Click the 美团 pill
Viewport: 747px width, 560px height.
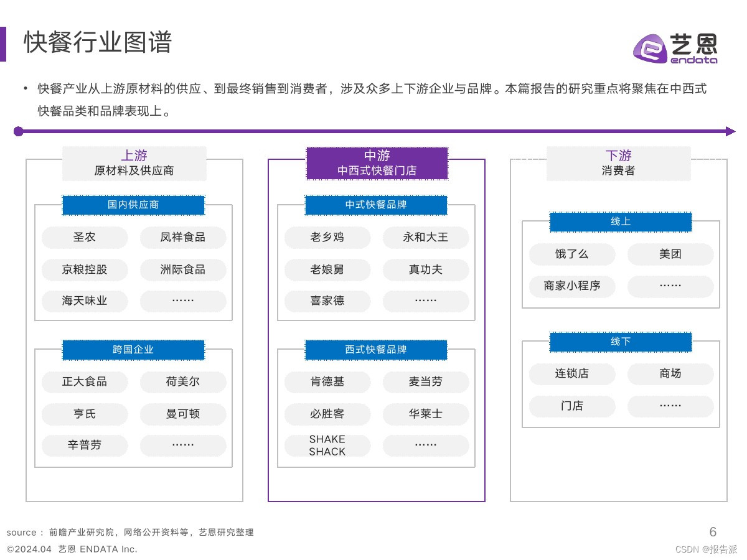(670, 254)
